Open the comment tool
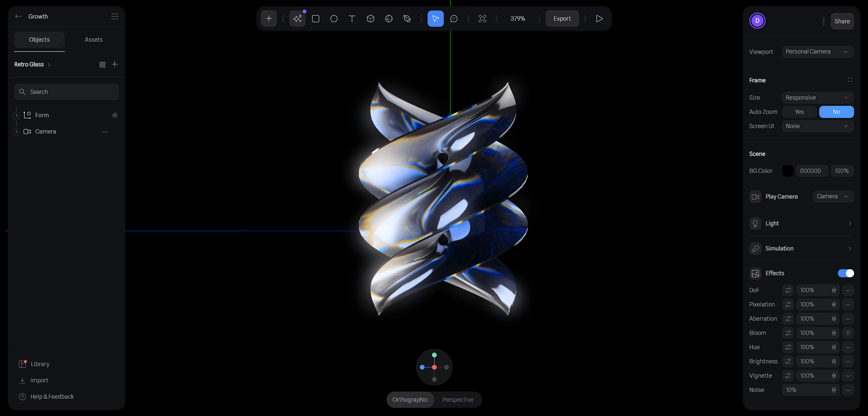This screenshot has height=416, width=868. pos(454,19)
